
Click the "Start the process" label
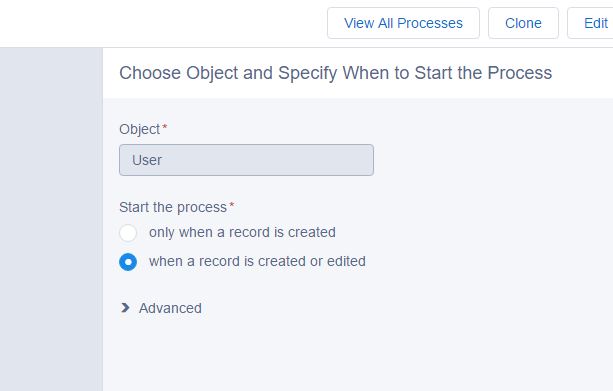173,207
